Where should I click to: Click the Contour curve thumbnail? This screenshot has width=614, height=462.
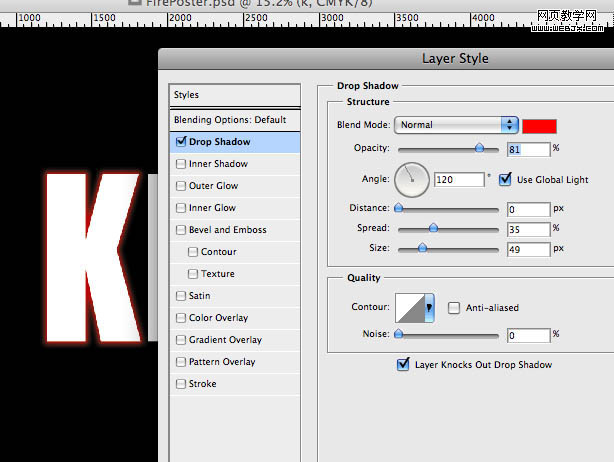coord(411,308)
